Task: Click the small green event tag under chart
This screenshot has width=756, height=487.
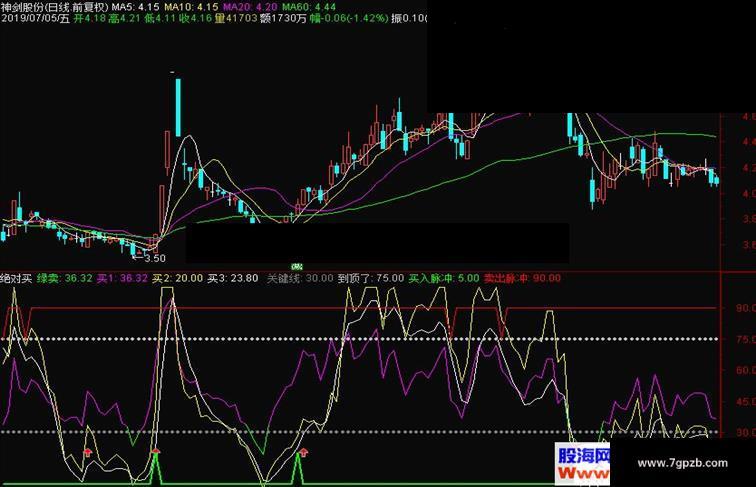Action: click(x=297, y=267)
